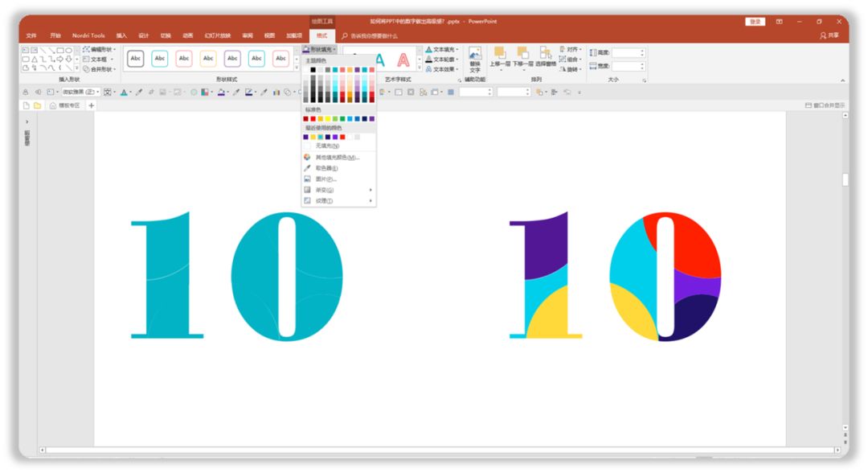
Task: Choose the 图片 (Picture) fill option
Action: tap(339, 179)
